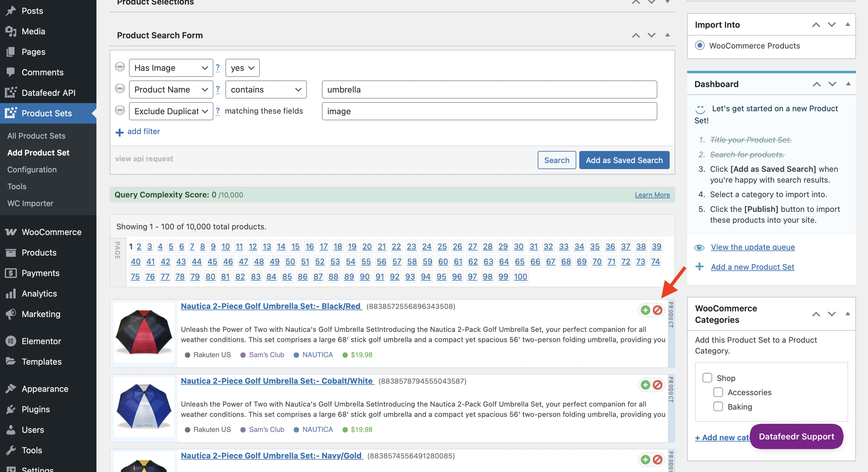868x472 pixels.
Task: Open the Comments section
Action: click(x=48, y=72)
